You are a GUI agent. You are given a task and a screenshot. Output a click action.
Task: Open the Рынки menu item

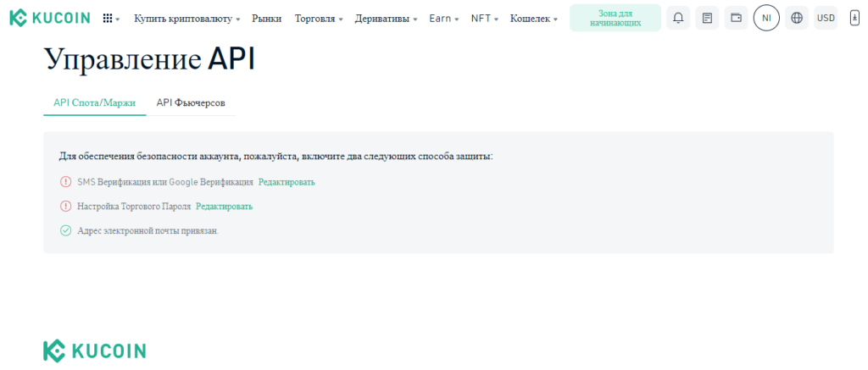[267, 18]
